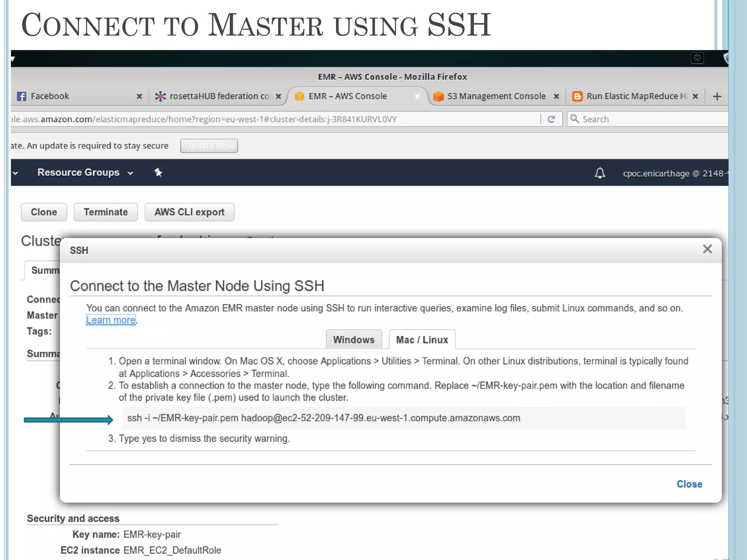Open the S3 Management Console tab

[x=497, y=96]
